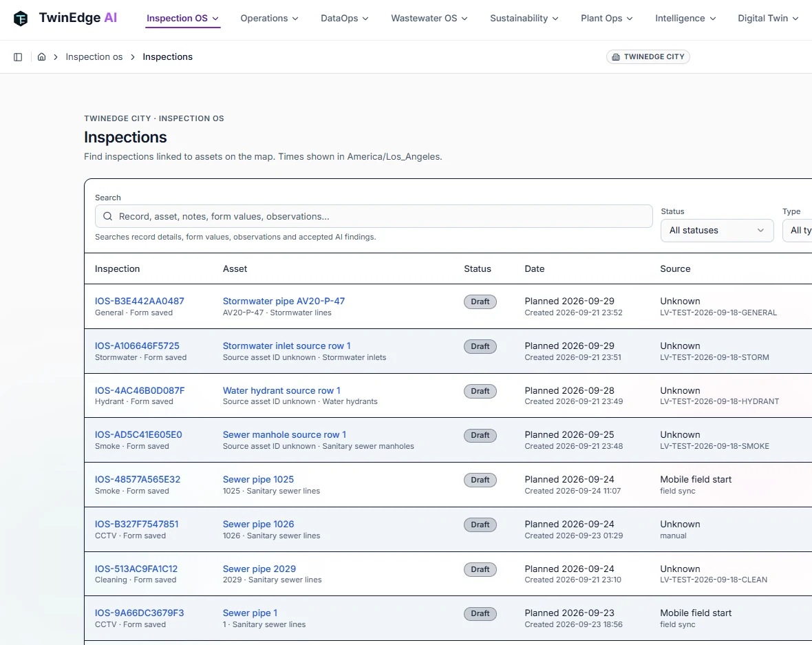Open the All statuses filter dropdown
This screenshot has width=812, height=645.
pyautogui.click(x=717, y=231)
